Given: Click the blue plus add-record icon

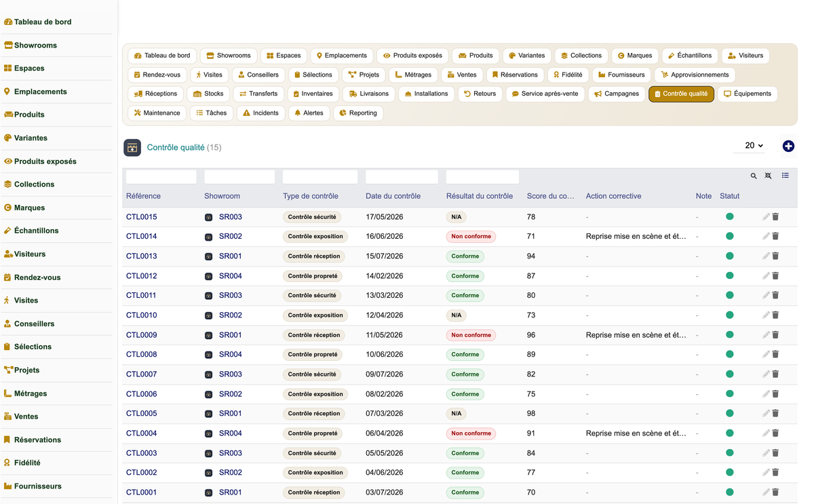Looking at the screenshot, I should pos(788,147).
